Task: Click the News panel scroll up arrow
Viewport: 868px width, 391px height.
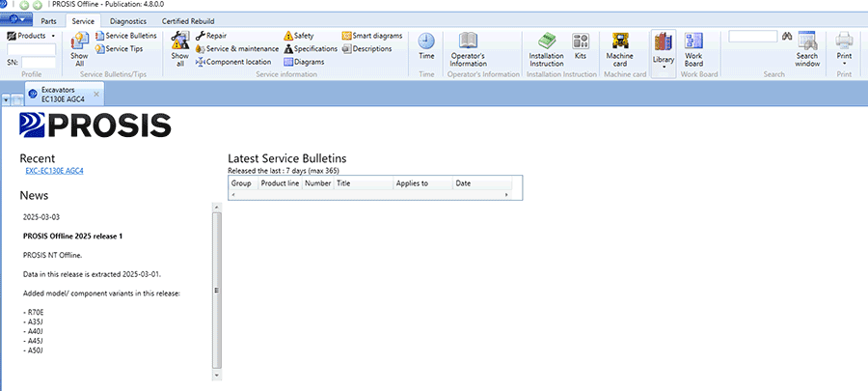Action: pos(216,207)
